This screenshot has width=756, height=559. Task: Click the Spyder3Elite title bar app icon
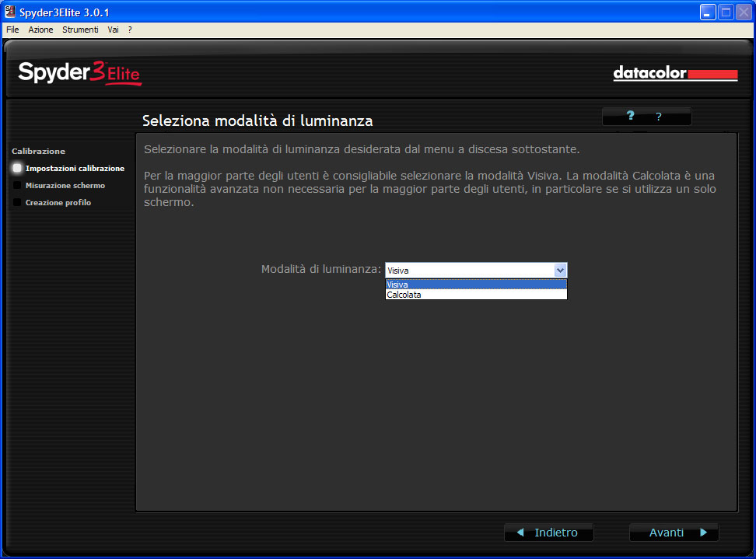pos(9,12)
